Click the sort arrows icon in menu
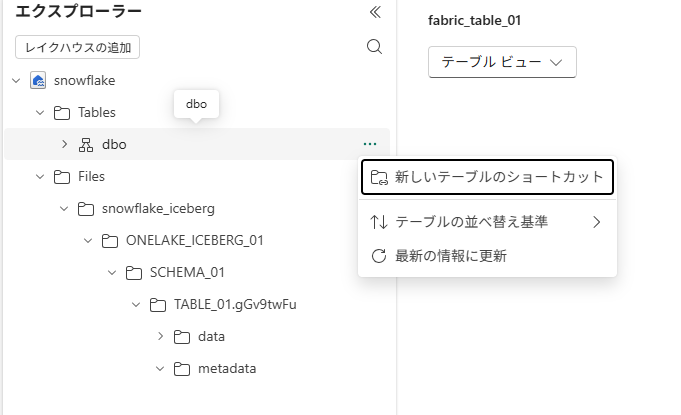This screenshot has width=681, height=415. click(x=379, y=222)
